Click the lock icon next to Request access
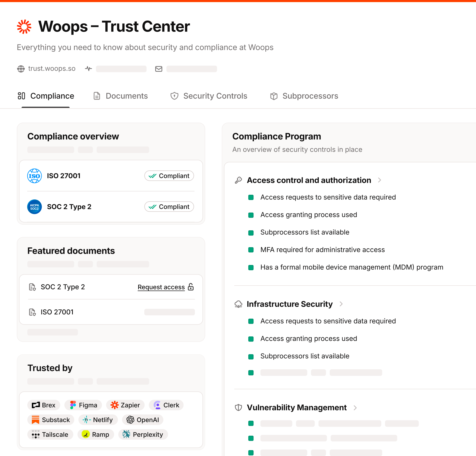This screenshot has height=456, width=476. coord(191,287)
